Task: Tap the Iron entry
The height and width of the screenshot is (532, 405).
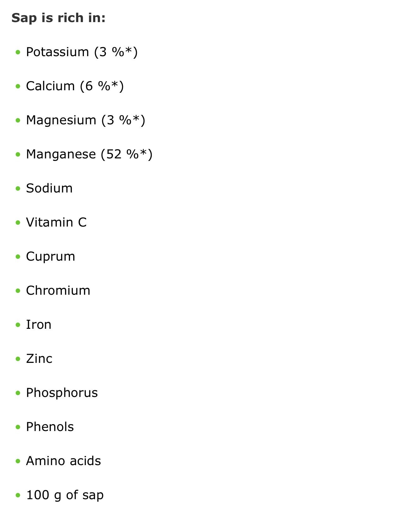Action: (38, 325)
